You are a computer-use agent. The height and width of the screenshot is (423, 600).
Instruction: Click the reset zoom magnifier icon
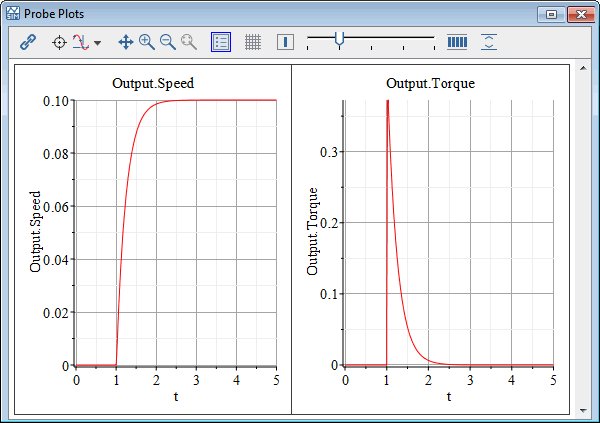(x=188, y=42)
